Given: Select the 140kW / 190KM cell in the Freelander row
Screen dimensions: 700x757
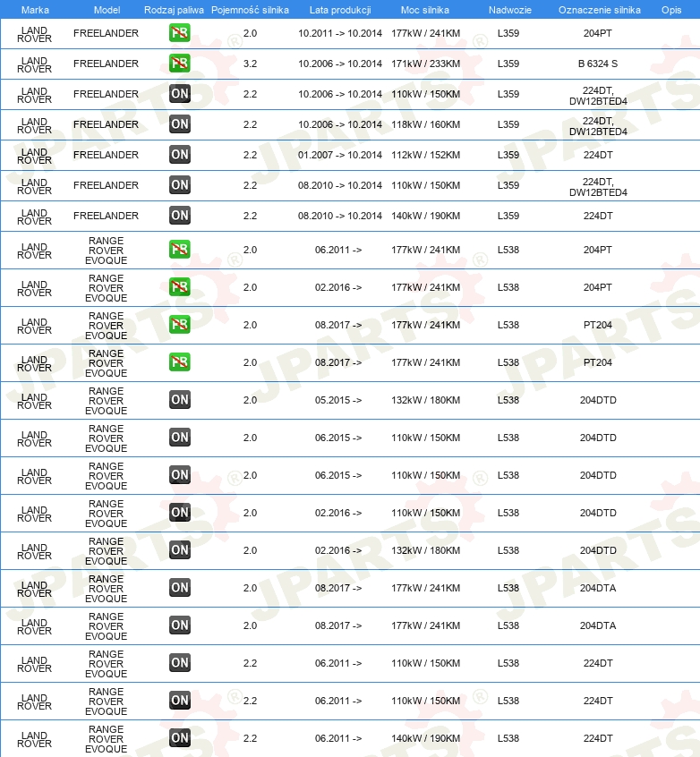Looking at the screenshot, I should coord(425,216).
